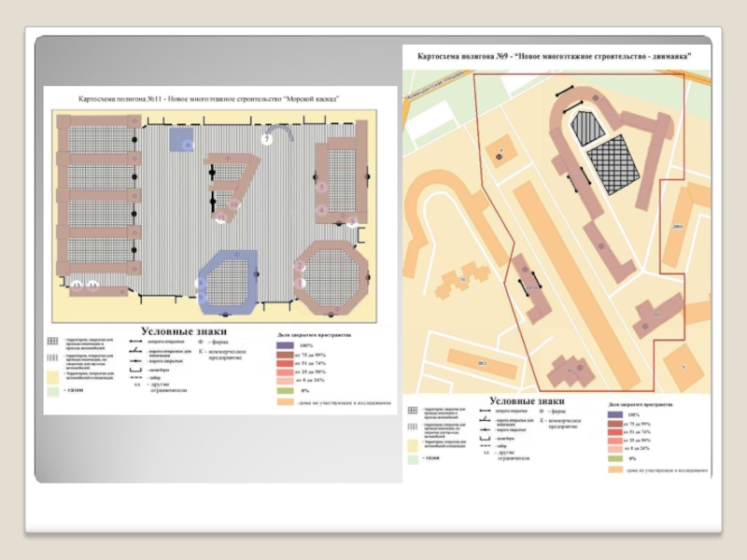Click the barrier bracket symbol in polygon №11 legend
This screenshot has width=747, height=560.
136,370
